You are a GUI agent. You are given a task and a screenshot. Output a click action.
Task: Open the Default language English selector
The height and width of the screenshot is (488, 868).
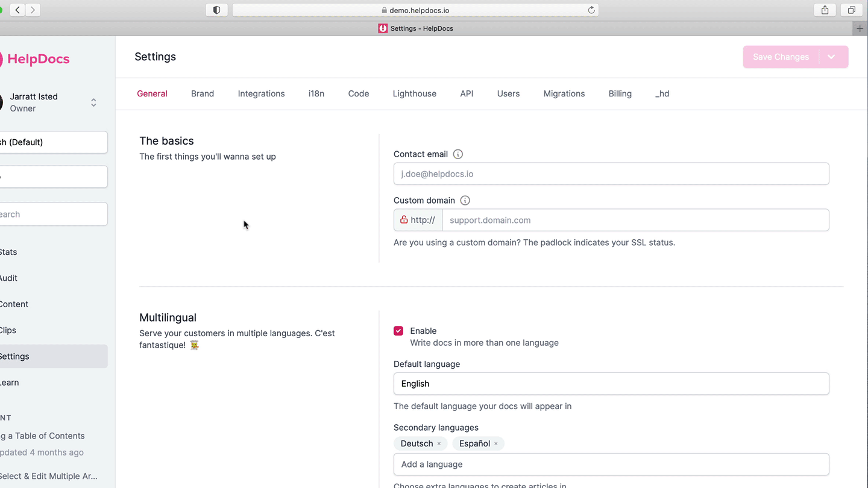pos(611,384)
